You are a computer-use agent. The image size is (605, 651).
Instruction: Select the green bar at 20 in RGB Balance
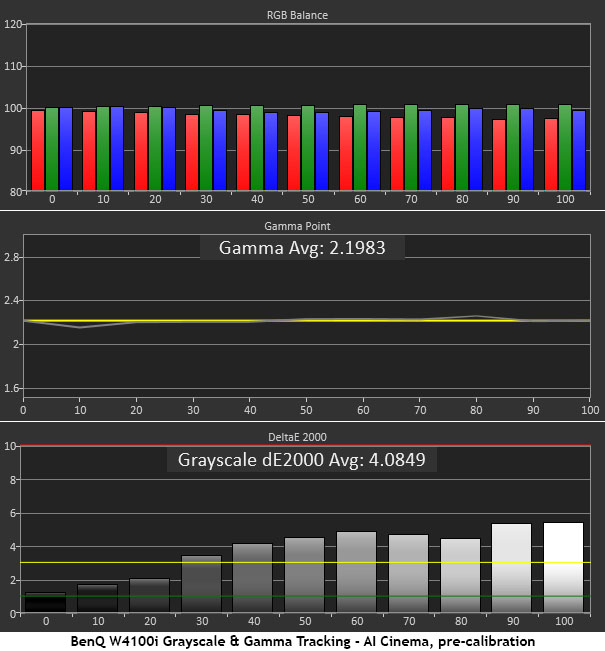[x=155, y=148]
